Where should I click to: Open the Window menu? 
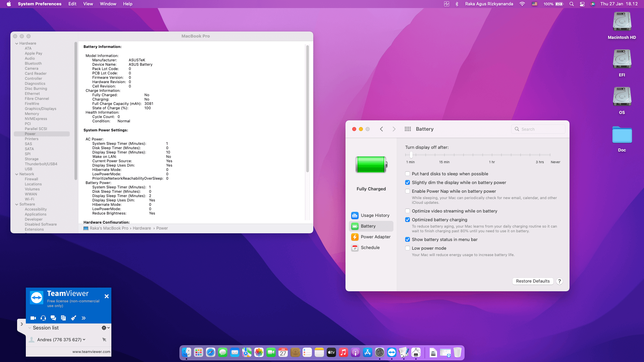[108, 4]
